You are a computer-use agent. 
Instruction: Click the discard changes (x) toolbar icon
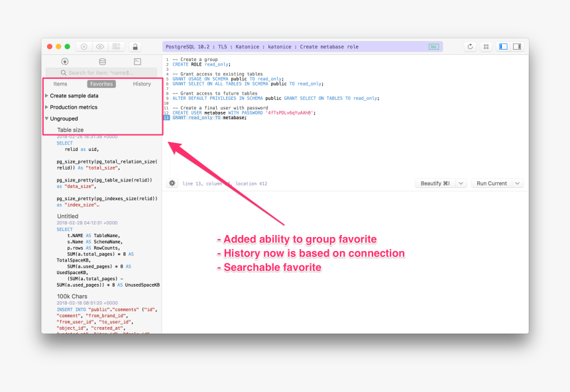coord(84,47)
